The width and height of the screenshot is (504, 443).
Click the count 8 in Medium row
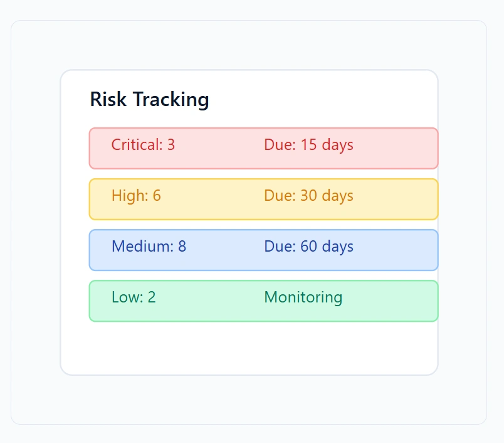tap(182, 247)
